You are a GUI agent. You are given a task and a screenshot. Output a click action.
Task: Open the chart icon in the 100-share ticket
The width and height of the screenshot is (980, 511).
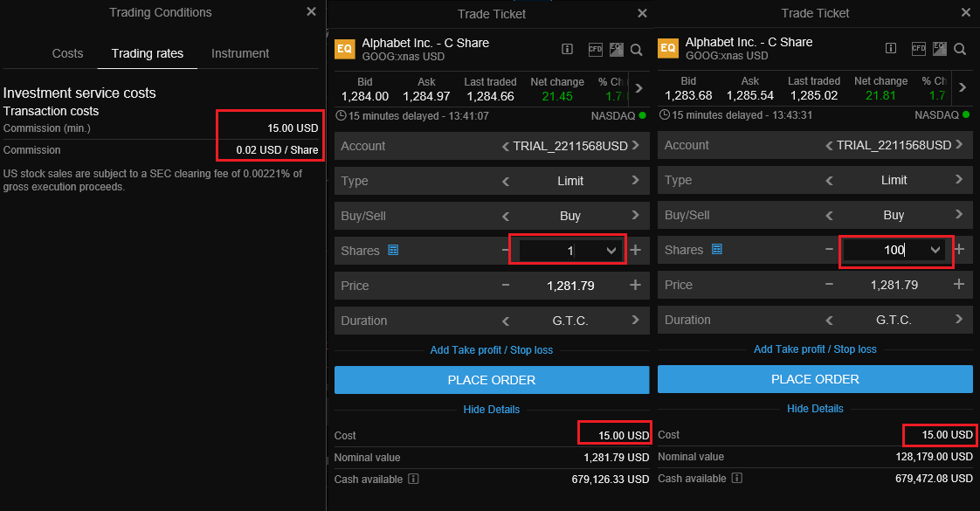point(940,49)
